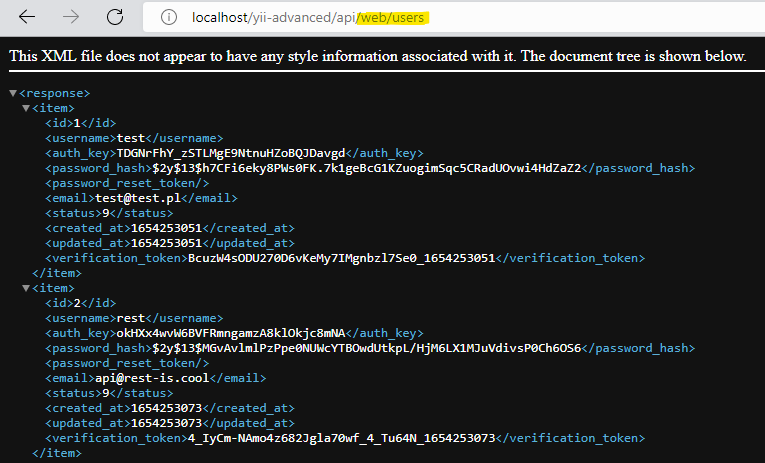Collapse the first item with id 1
The image size is (765, 463).
[x=26, y=108]
